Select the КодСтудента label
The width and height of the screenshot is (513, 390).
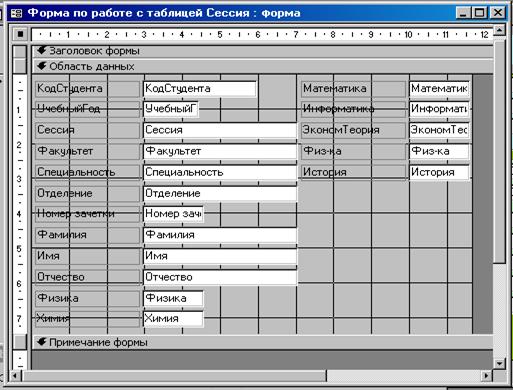pos(88,89)
